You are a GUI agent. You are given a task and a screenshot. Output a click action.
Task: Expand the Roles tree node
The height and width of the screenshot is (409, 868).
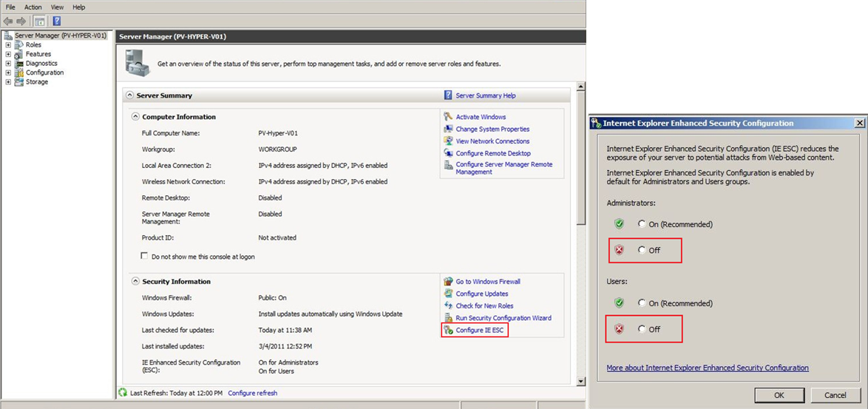8,45
